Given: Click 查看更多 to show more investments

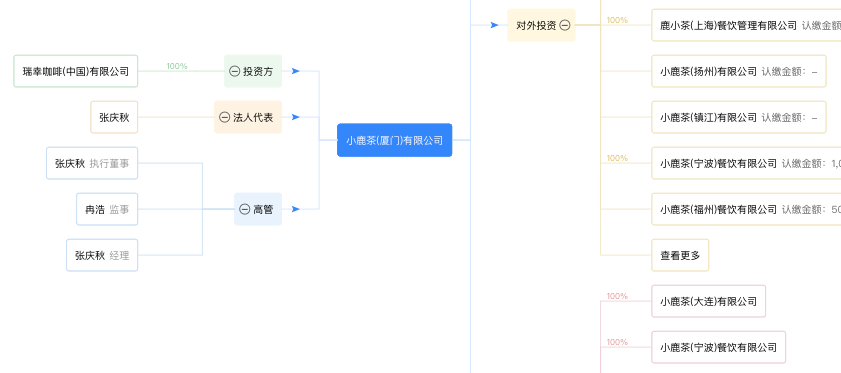Looking at the screenshot, I should pyautogui.click(x=680, y=255).
